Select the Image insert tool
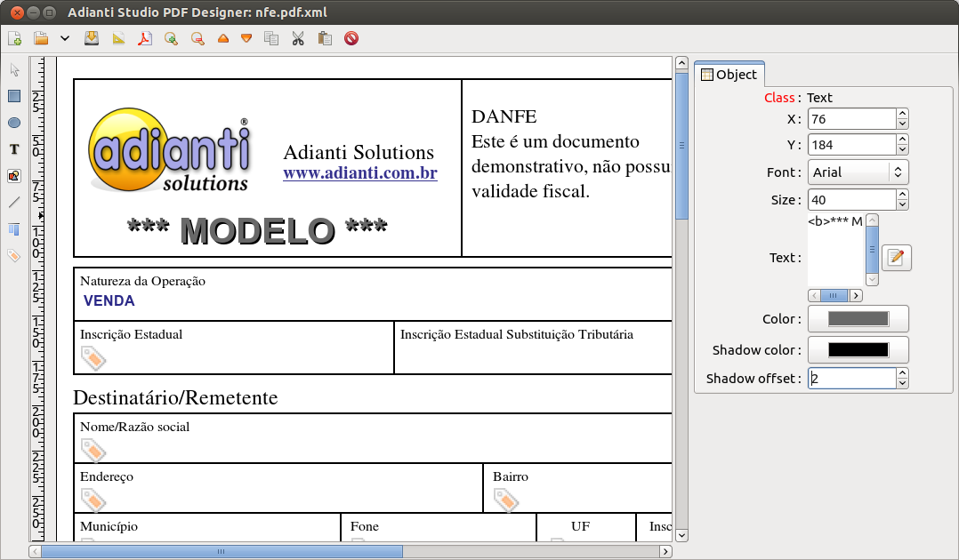959x560 pixels. pos(14,176)
